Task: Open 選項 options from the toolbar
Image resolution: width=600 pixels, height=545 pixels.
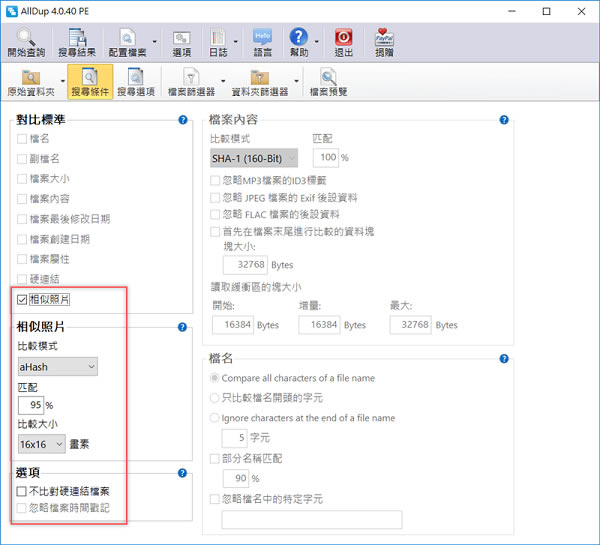Action: coord(181,39)
